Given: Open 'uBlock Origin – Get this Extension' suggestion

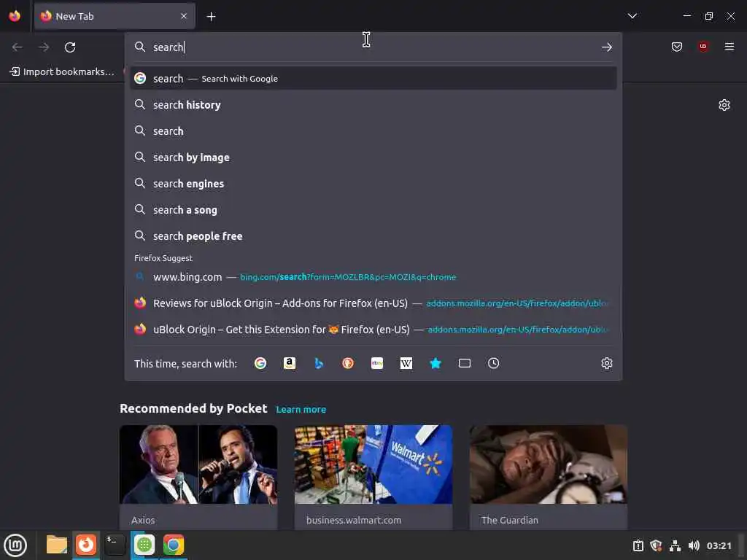Looking at the screenshot, I should pyautogui.click(x=373, y=329).
